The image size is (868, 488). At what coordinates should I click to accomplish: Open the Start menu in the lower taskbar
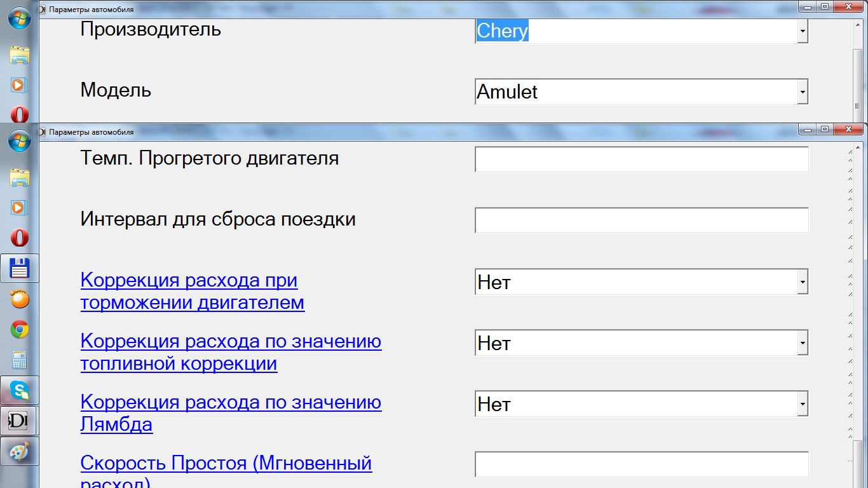19,140
